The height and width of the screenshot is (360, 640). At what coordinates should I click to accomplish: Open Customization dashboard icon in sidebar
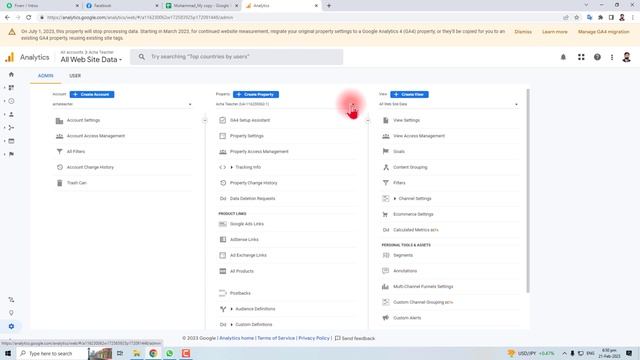11,88
